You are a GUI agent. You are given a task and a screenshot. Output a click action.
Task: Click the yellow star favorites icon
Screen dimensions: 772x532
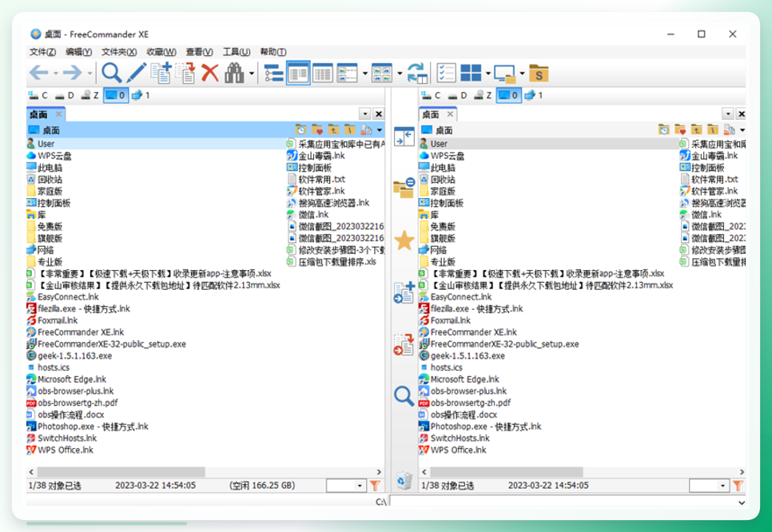404,240
